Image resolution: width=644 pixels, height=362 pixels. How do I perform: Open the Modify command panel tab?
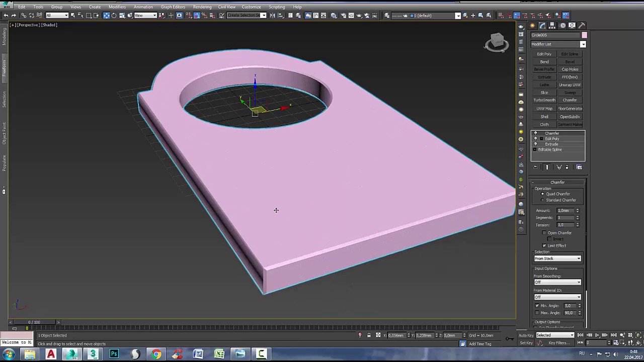pos(542,26)
